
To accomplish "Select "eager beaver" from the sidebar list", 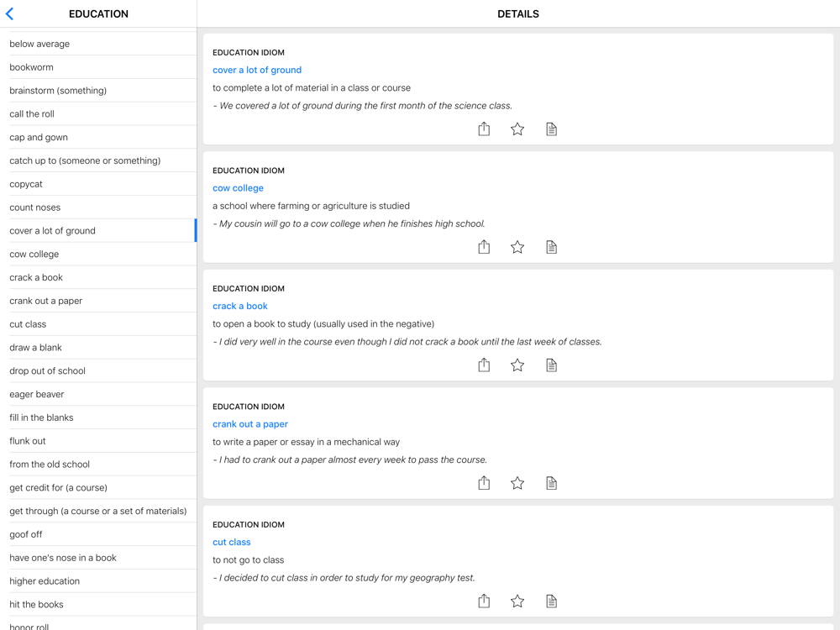I will [x=37, y=394].
